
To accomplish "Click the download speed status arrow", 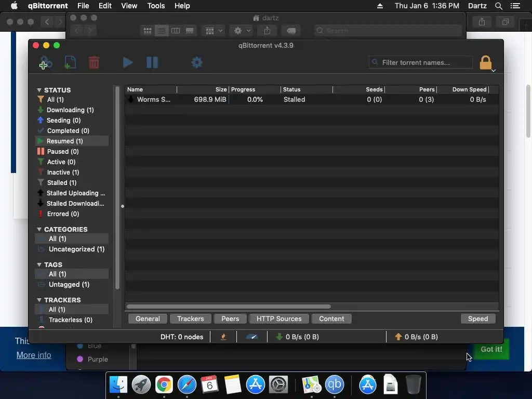I will (x=279, y=337).
